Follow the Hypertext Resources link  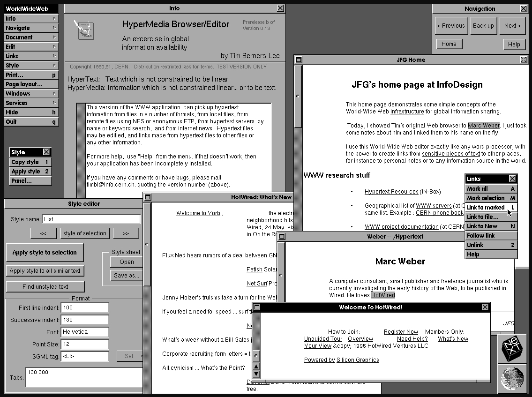tap(391, 192)
